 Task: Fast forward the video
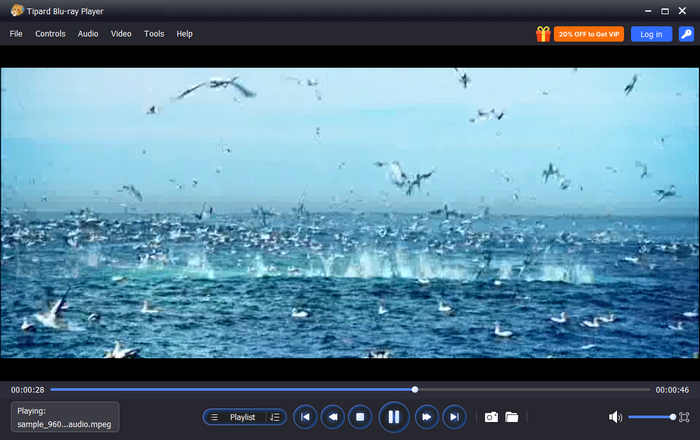click(426, 417)
